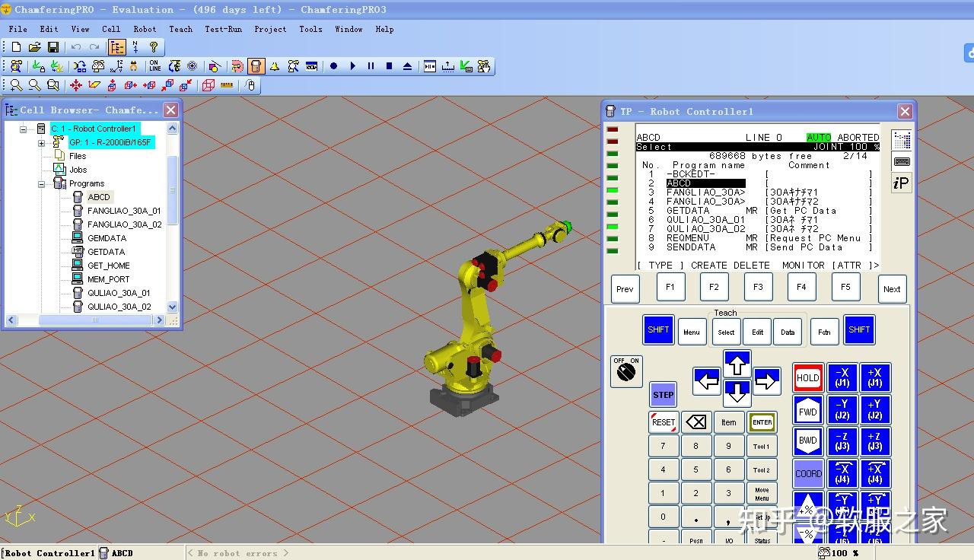
Task: Click the -Y (J2) jog key
Action: coord(842,411)
